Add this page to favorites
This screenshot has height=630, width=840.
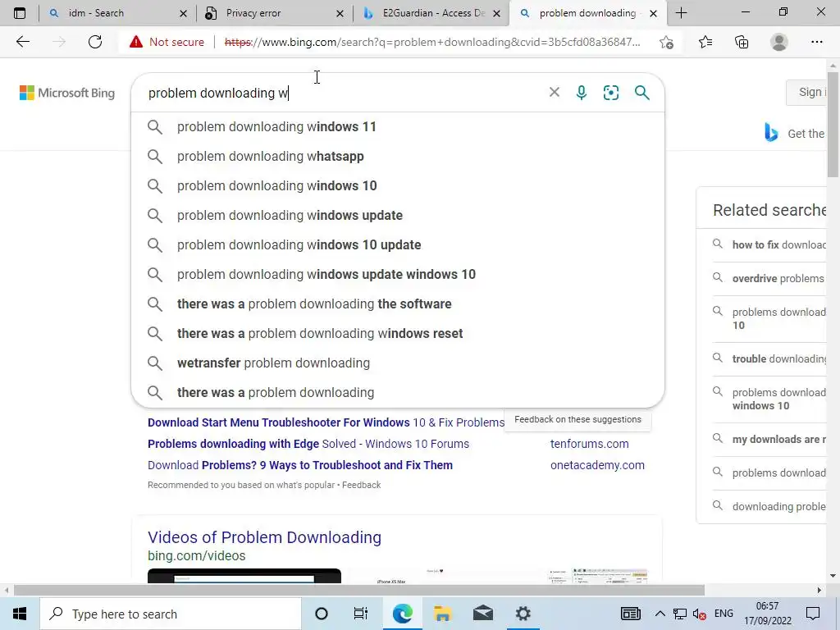(x=666, y=42)
